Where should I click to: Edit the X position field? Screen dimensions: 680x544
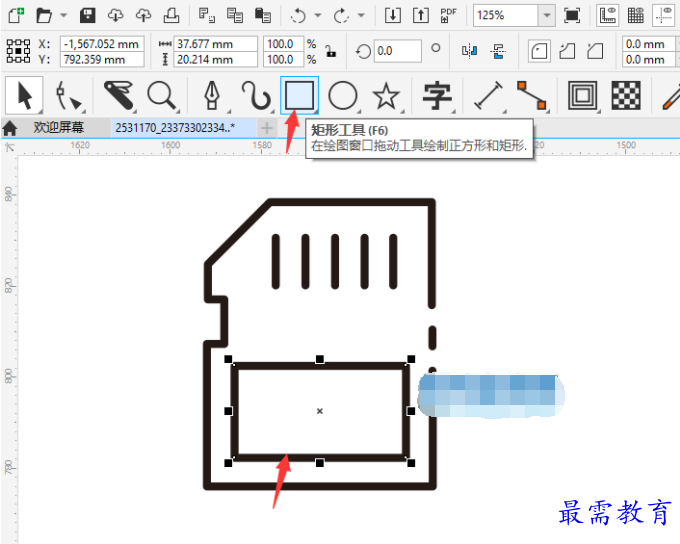click(x=102, y=44)
